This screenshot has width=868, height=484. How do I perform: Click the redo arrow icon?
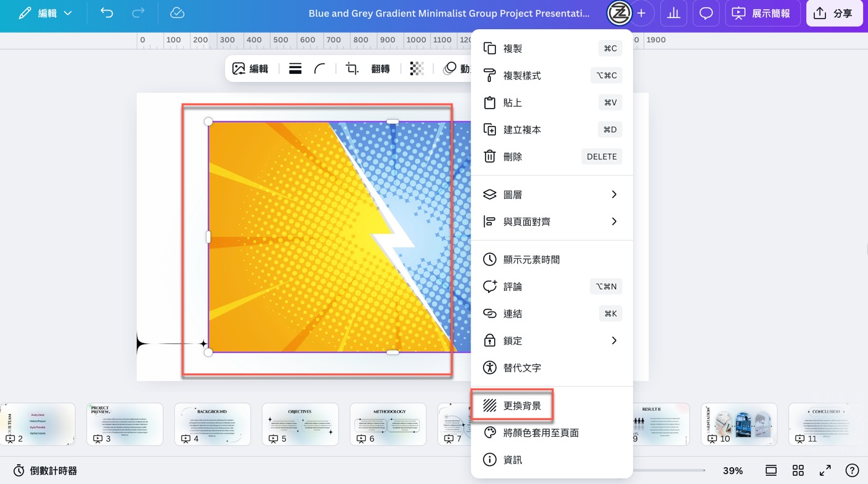tap(138, 13)
